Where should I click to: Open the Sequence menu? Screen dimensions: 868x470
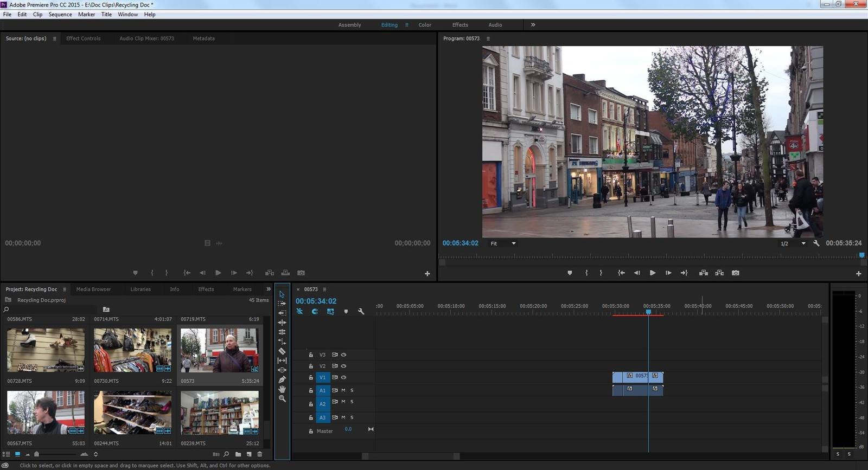pos(60,15)
